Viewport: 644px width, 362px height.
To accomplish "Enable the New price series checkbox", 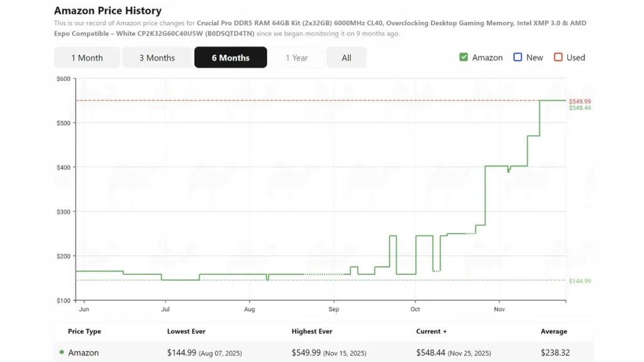I will click(518, 57).
